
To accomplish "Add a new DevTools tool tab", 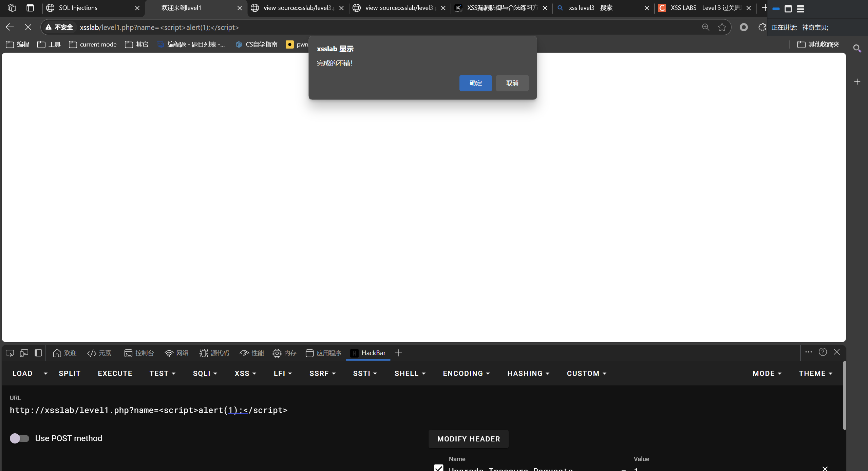I will 398,353.
